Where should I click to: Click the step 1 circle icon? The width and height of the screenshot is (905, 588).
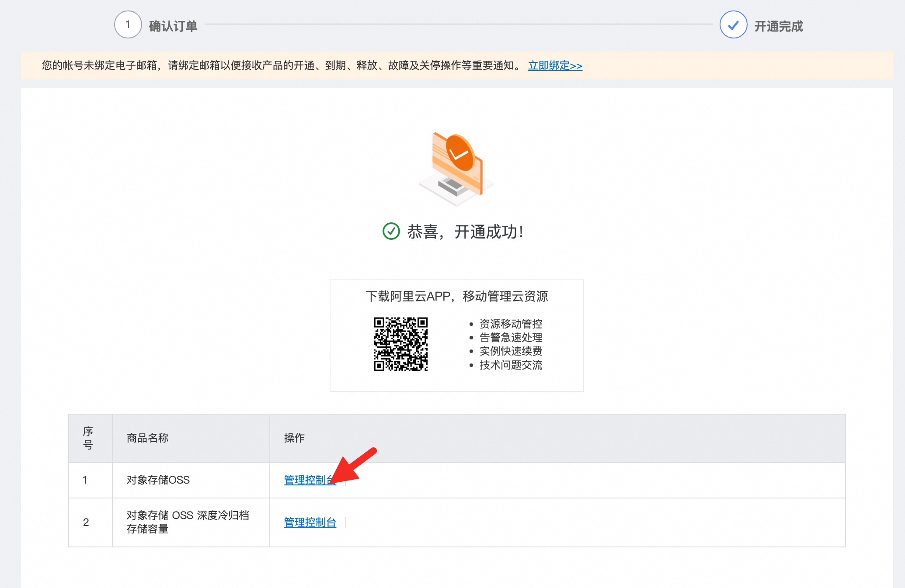pos(128,25)
